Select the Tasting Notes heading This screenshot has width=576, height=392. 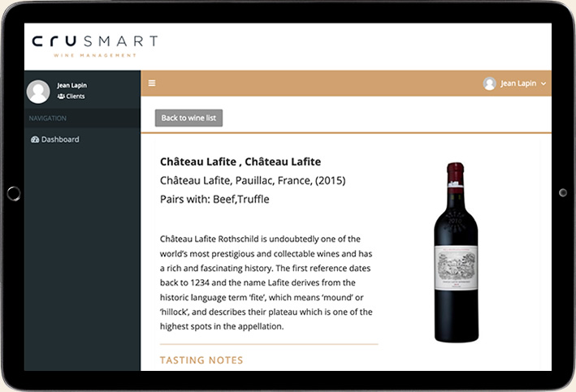click(201, 360)
